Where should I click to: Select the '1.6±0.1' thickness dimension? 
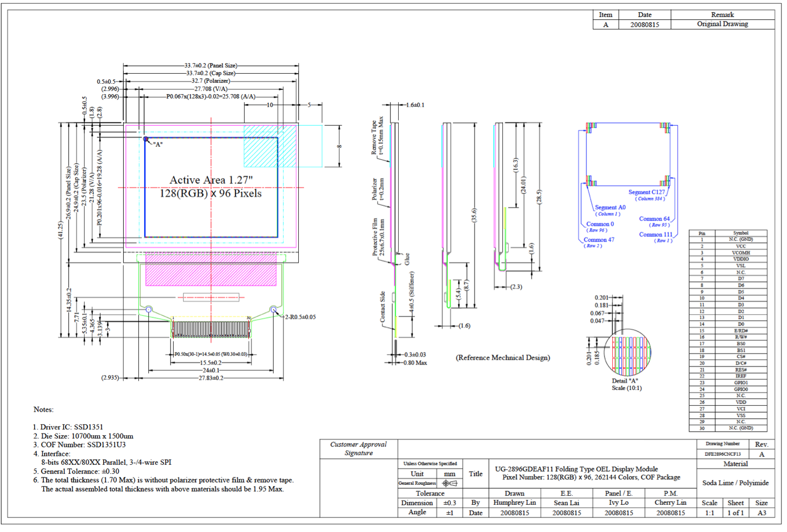click(415, 105)
